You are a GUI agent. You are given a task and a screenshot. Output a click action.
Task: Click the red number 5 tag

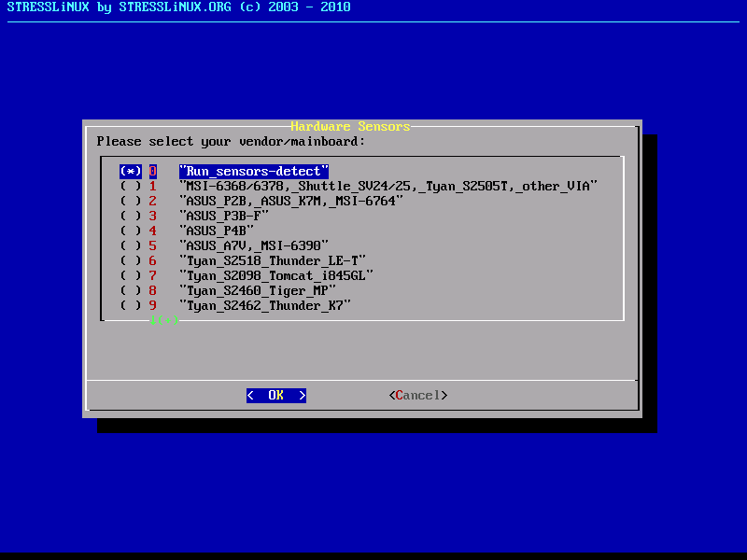[x=153, y=245]
